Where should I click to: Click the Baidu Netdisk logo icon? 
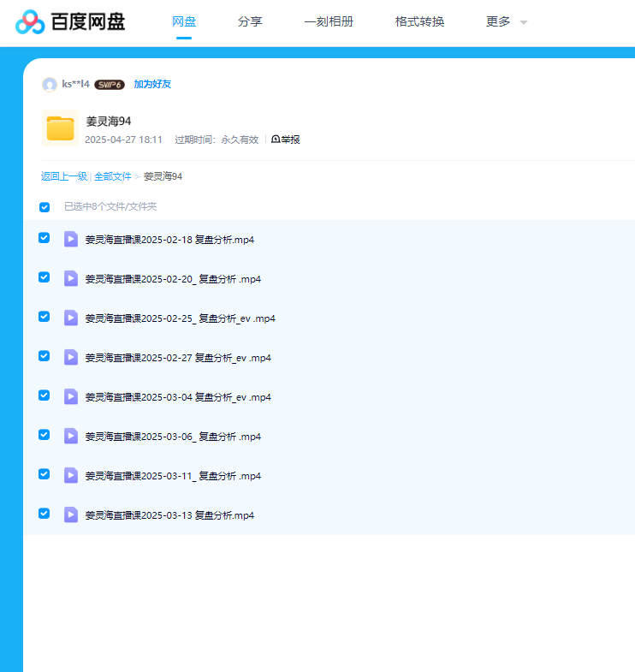[x=30, y=22]
